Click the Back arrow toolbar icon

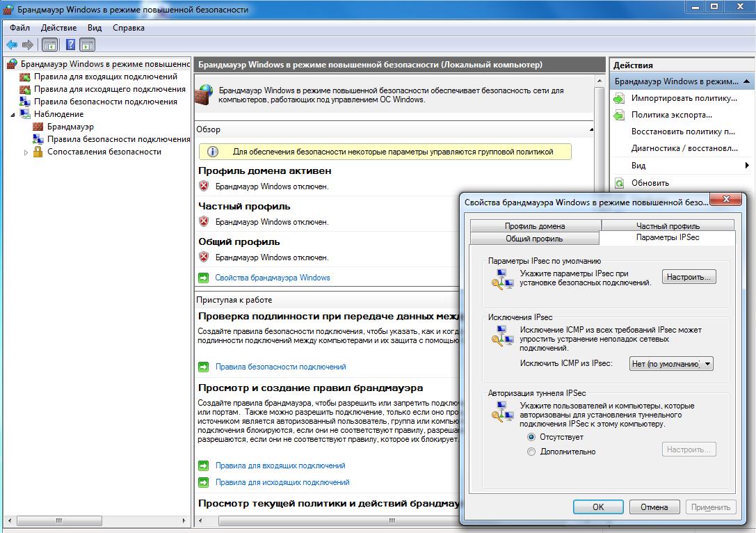click(12, 45)
